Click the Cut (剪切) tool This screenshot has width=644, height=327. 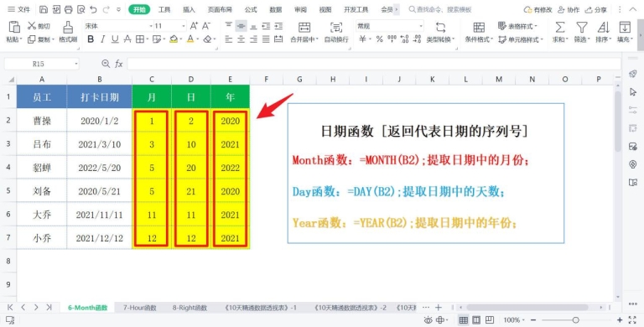[x=39, y=26]
